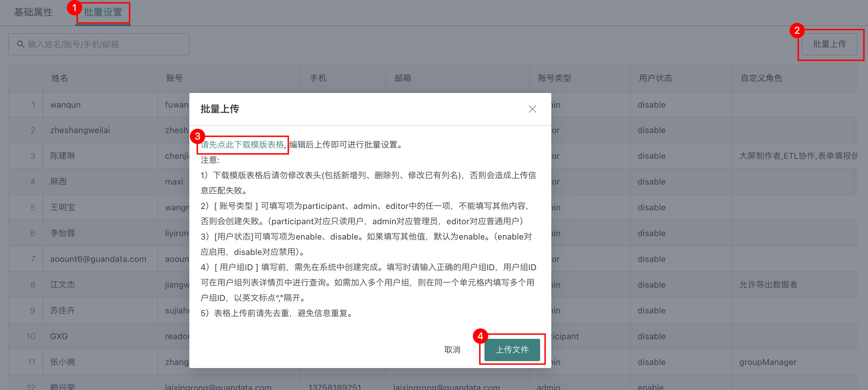
Task: Focus the 输入姓名/账号/手机/邮箱 search field
Action: click(104, 44)
